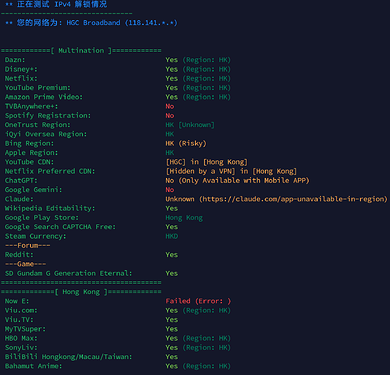This screenshot has height=375, width=390.
Task: Click the 'Dazn:' row label
Action: 15,60
